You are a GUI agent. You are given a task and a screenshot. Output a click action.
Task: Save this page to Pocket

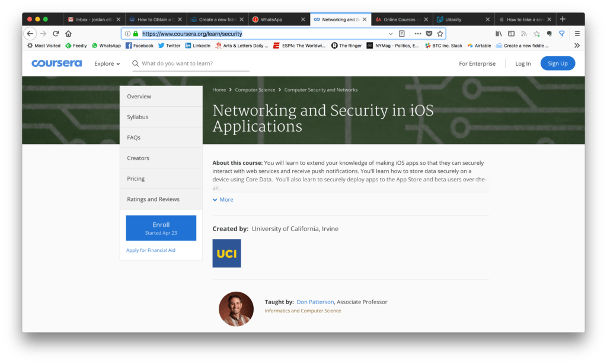coord(429,33)
